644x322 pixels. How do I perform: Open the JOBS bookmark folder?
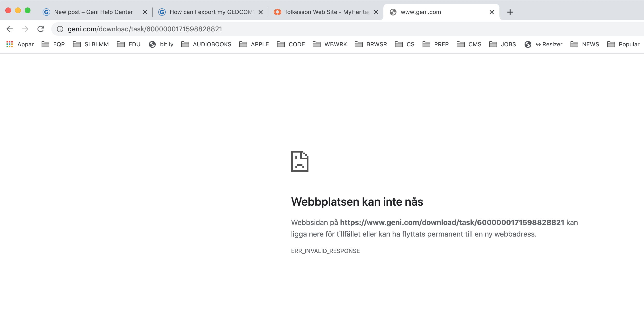[x=503, y=44]
